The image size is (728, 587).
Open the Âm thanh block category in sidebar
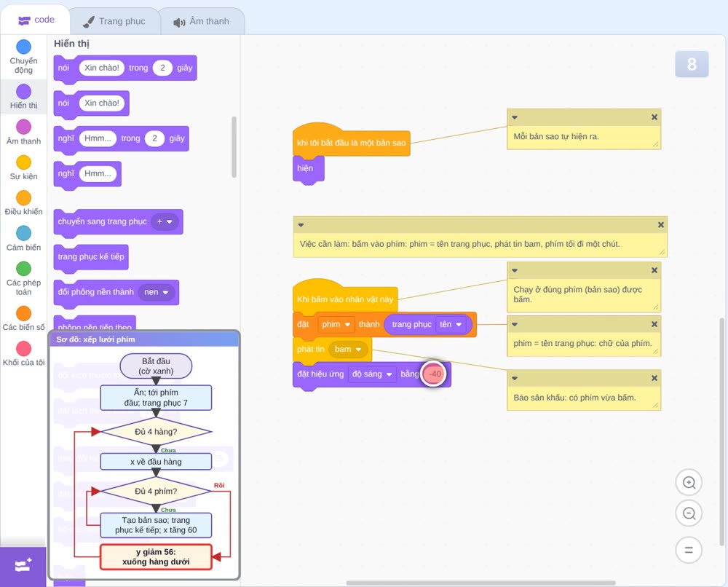tap(24, 133)
